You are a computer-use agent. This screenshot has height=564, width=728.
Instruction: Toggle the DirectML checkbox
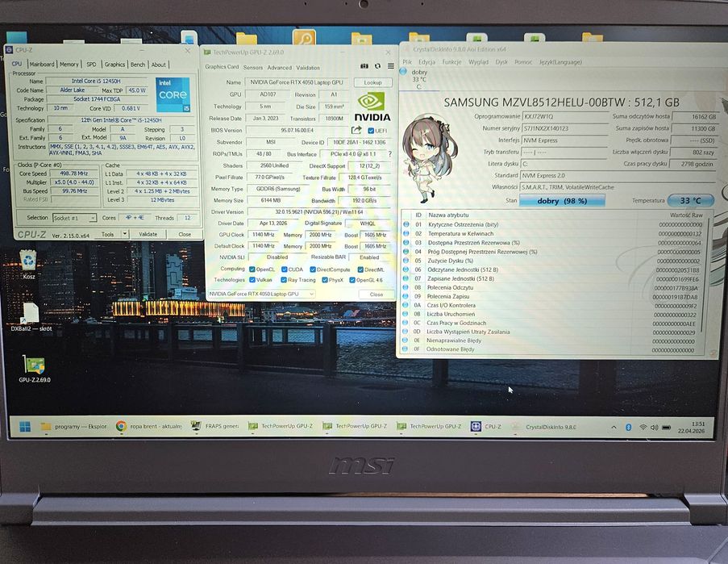(360, 269)
